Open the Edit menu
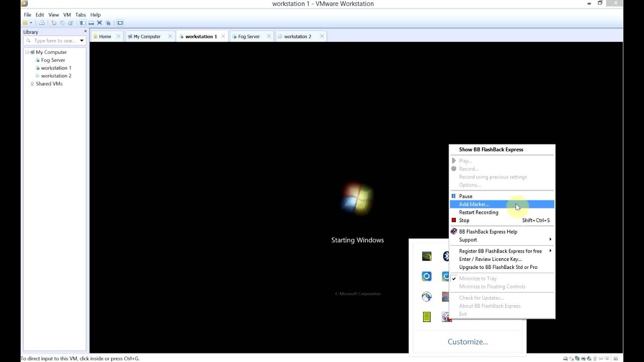 click(40, 15)
